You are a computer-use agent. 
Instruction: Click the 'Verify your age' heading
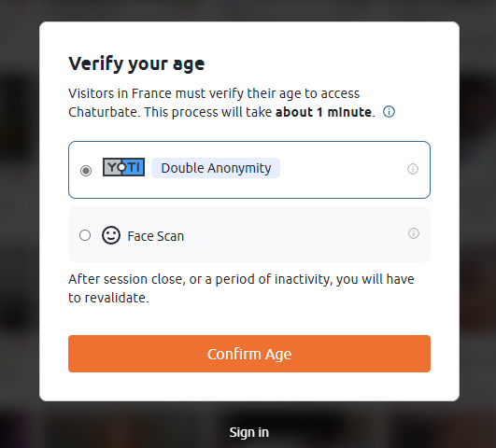pyautogui.click(x=136, y=63)
